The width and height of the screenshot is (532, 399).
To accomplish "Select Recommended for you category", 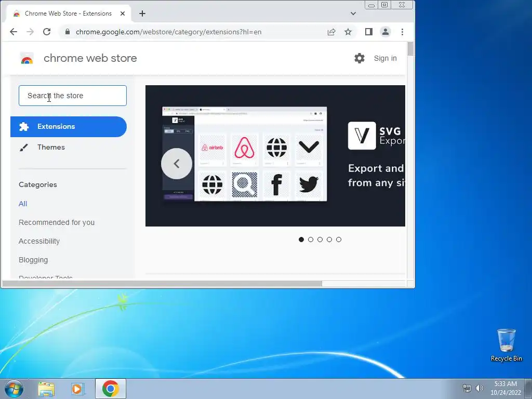I will click(57, 222).
